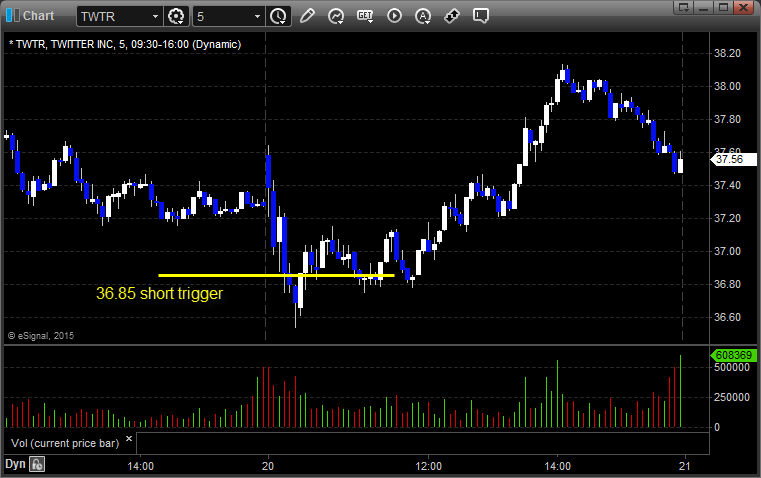Click the symbol link bars beside Chart

pyautogui.click(x=13, y=16)
